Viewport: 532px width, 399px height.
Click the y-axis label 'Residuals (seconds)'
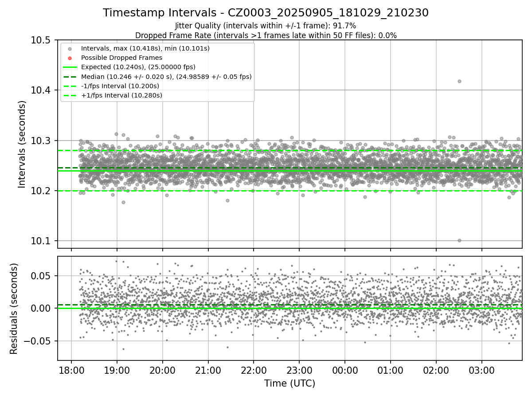14,309
